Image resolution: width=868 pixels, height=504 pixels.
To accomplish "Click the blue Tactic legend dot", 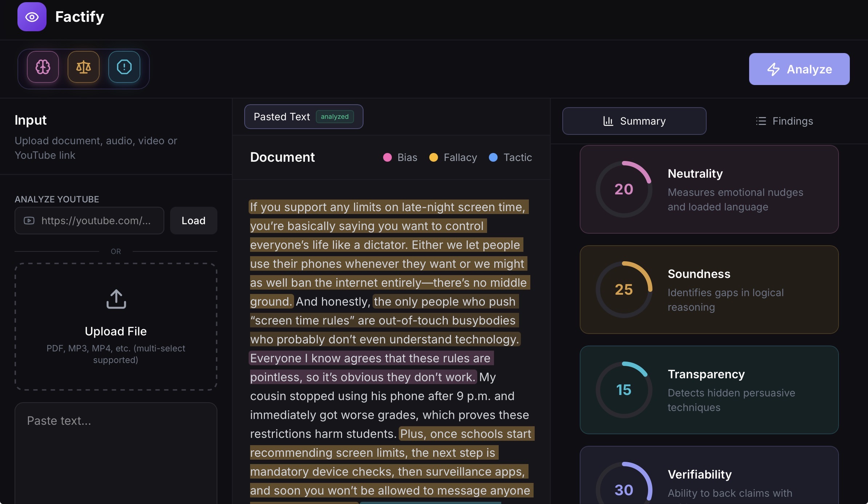I will (493, 157).
